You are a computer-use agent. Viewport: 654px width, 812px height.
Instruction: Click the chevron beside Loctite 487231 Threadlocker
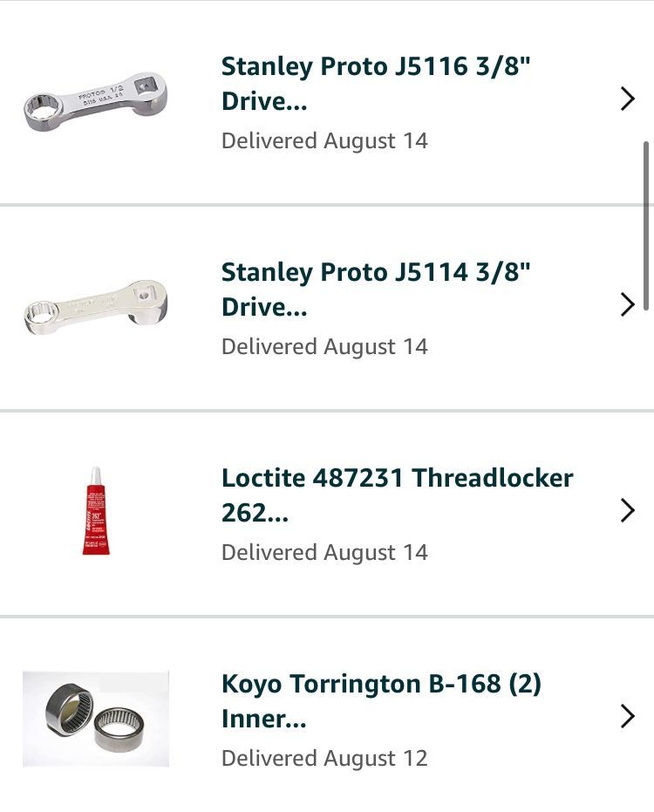[x=627, y=511]
